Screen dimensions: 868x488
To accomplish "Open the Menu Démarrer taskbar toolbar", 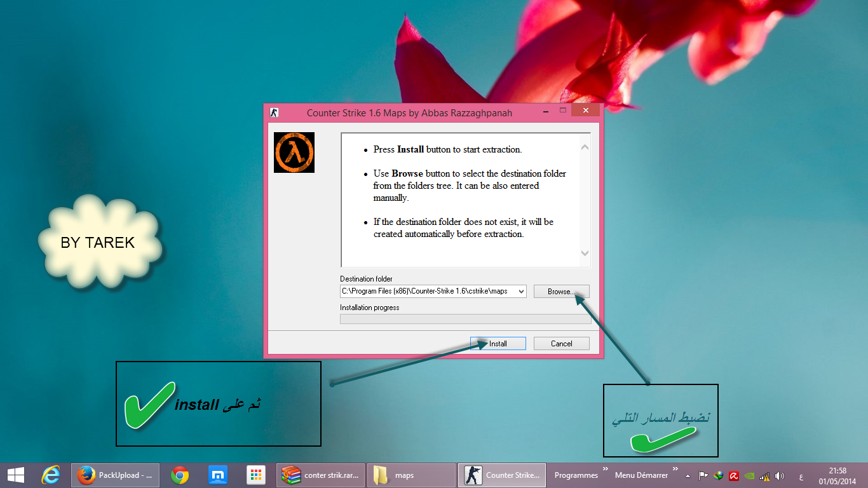I will coord(641,475).
